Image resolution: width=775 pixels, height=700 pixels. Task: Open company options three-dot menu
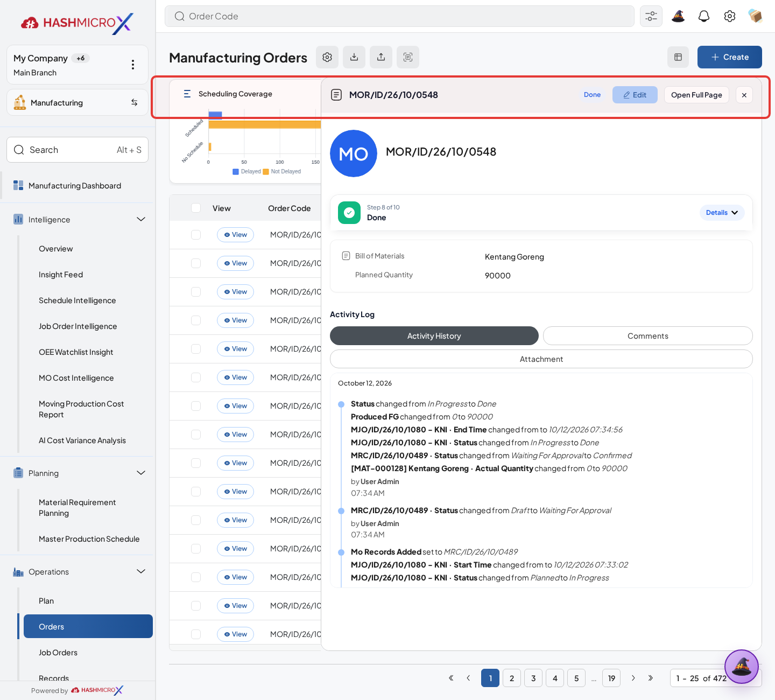(133, 65)
